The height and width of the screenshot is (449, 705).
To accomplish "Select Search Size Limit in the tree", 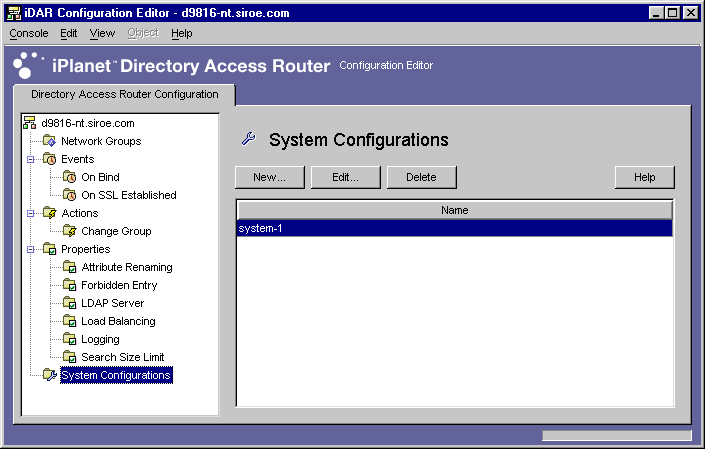I will tap(123, 357).
